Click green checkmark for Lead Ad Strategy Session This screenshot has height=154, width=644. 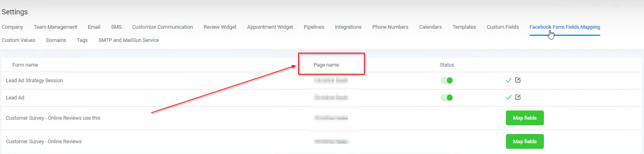[508, 81]
